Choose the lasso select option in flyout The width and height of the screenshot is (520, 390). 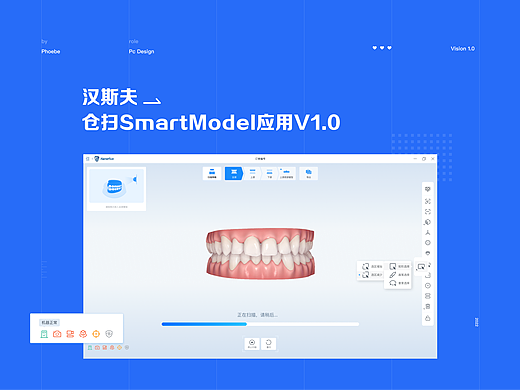[399, 283]
